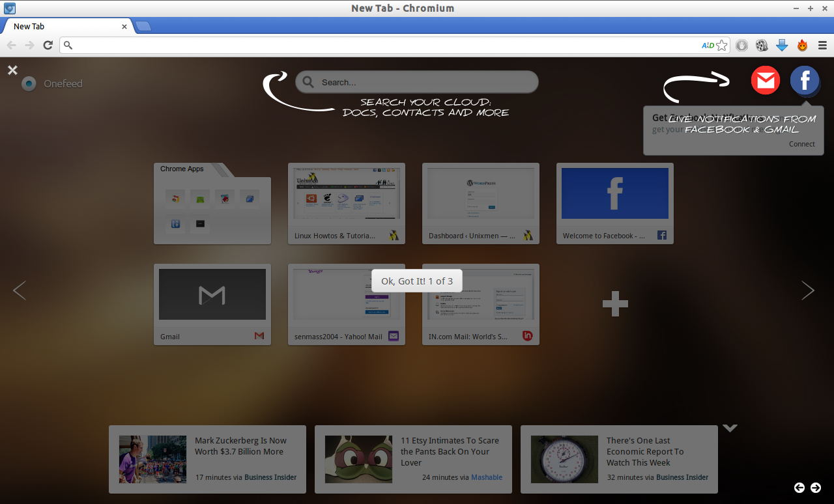834x504 pixels.
Task: Go forward in browser history
Action: [x=29, y=45]
